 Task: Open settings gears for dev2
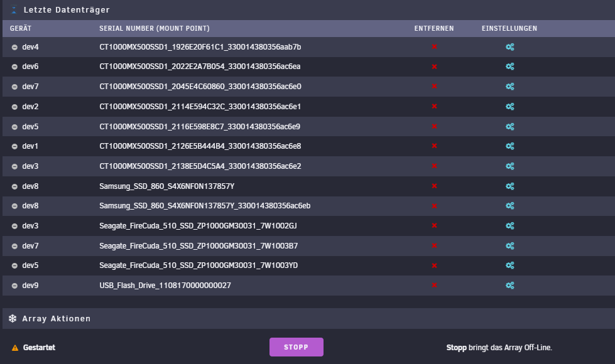pyautogui.click(x=510, y=107)
